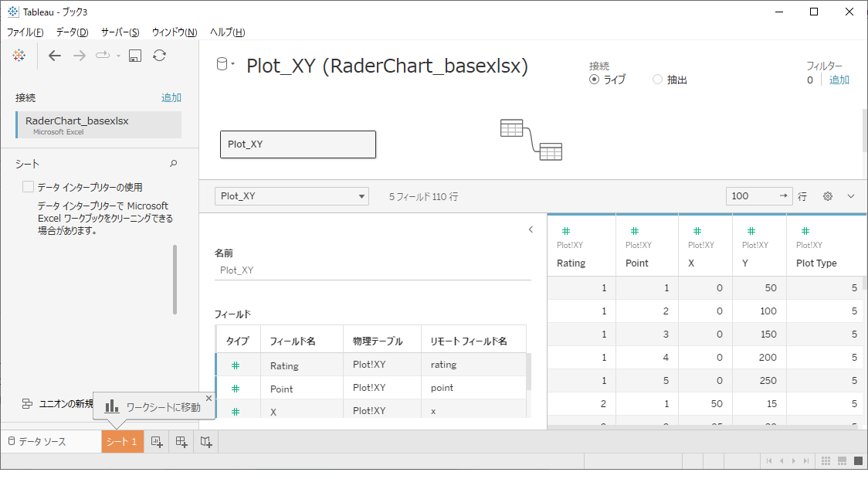
Task: Click the new story icon
Action: pos(206,442)
